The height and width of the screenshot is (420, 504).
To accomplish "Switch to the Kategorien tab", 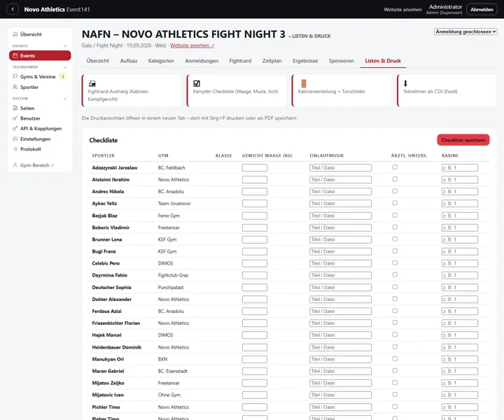I will coord(161,61).
